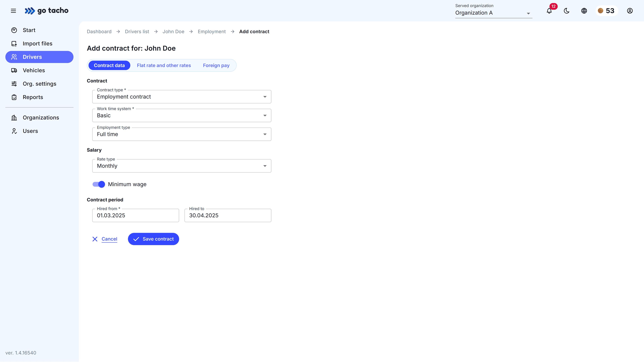Click the go tacho logo
The width and height of the screenshot is (644, 362).
[46, 11]
